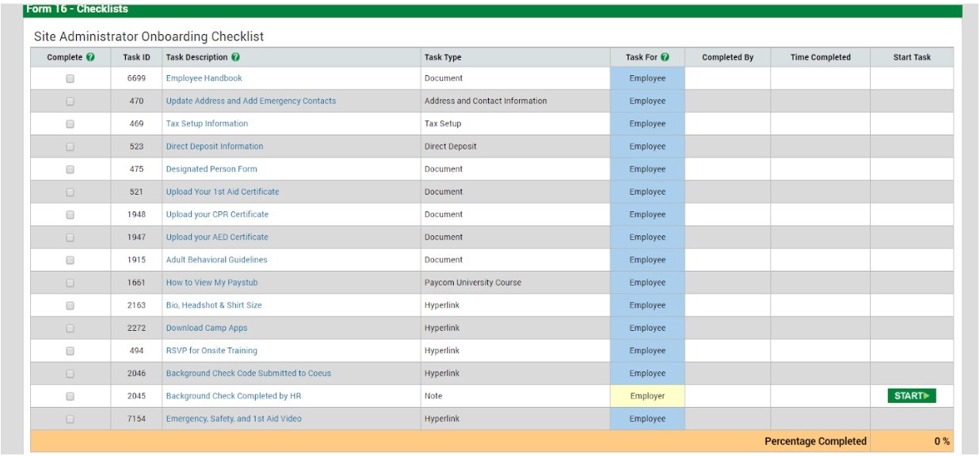The image size is (980, 456).
Task: Click Percentage Completed label
Action: click(x=815, y=441)
